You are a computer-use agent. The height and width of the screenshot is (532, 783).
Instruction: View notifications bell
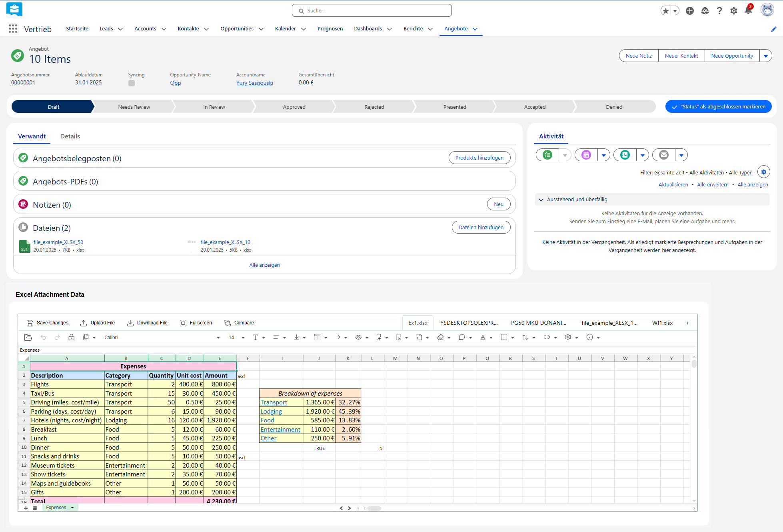click(x=748, y=11)
